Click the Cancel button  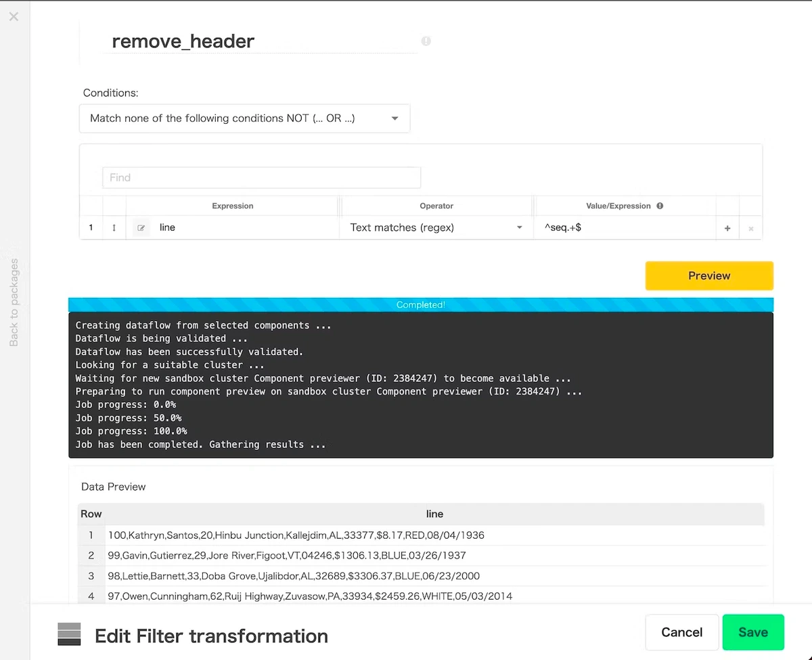click(681, 632)
